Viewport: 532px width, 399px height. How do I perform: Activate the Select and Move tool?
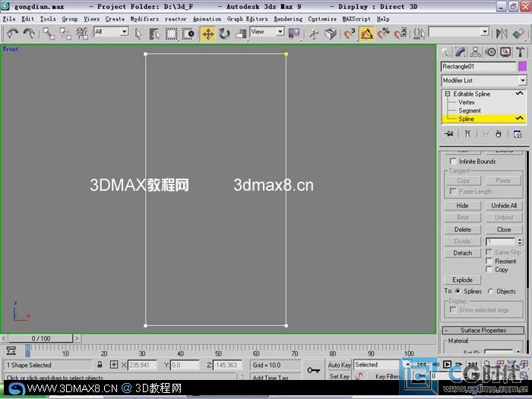208,34
